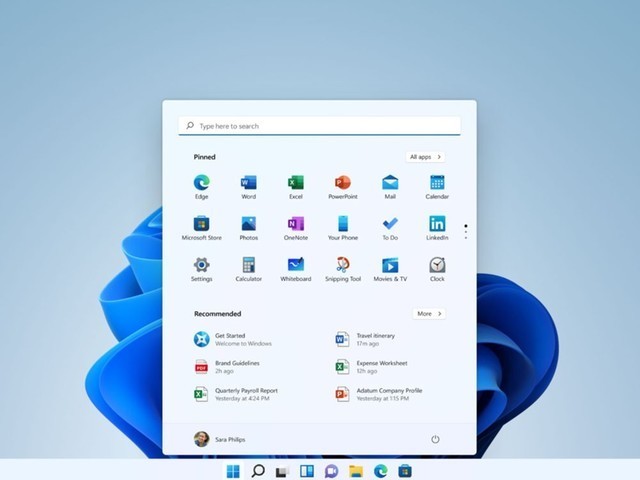The height and width of the screenshot is (480, 640).
Task: Expand More recommended items
Action: pyautogui.click(x=429, y=313)
